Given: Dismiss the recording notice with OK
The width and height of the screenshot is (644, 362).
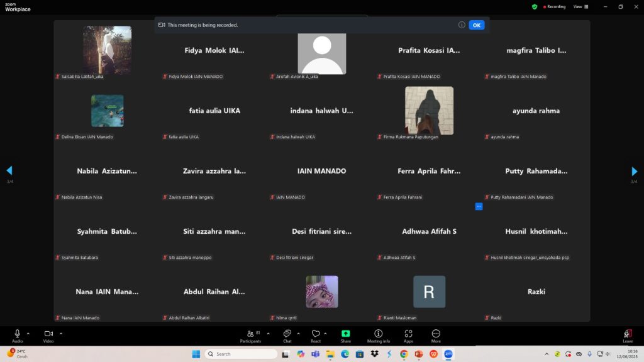Looking at the screenshot, I should click(476, 25).
